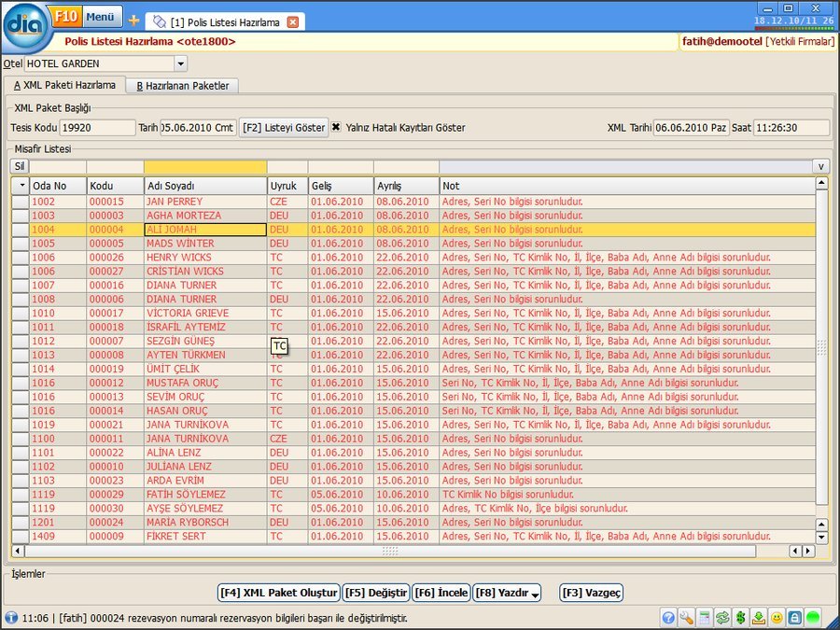
Task: Open settings with the wrench icon
Action: (686, 618)
